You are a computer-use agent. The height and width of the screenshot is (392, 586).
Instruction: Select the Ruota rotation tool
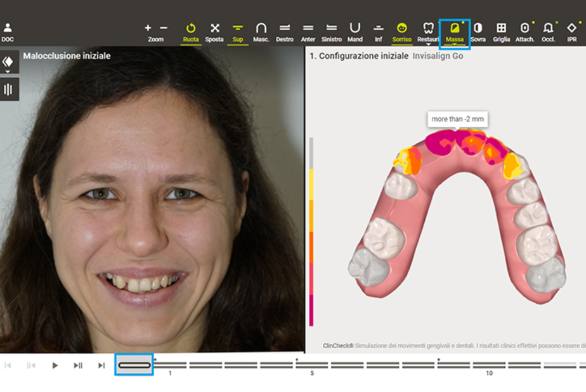[x=191, y=29]
